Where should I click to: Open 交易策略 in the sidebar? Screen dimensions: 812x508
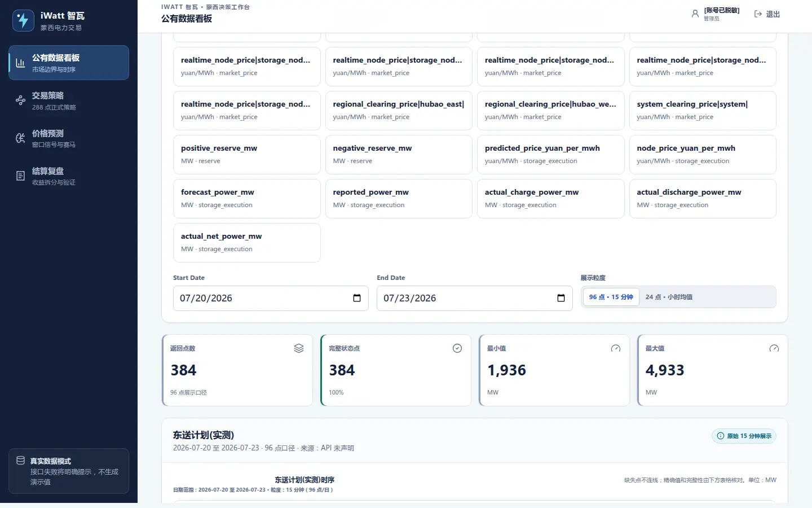click(x=69, y=100)
